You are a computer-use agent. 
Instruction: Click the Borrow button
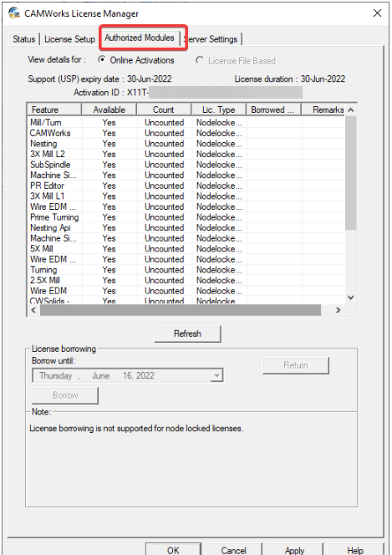tap(65, 395)
